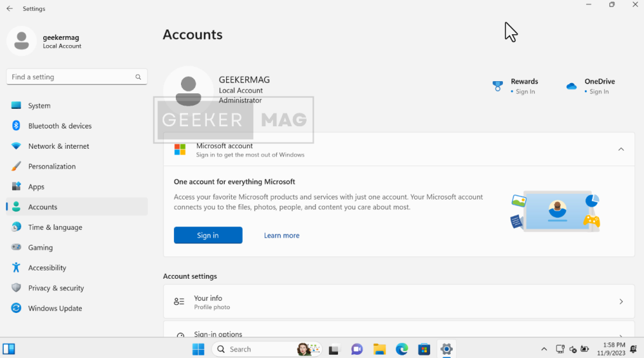
Task: Select Apps in the sidebar
Action: 77,186
